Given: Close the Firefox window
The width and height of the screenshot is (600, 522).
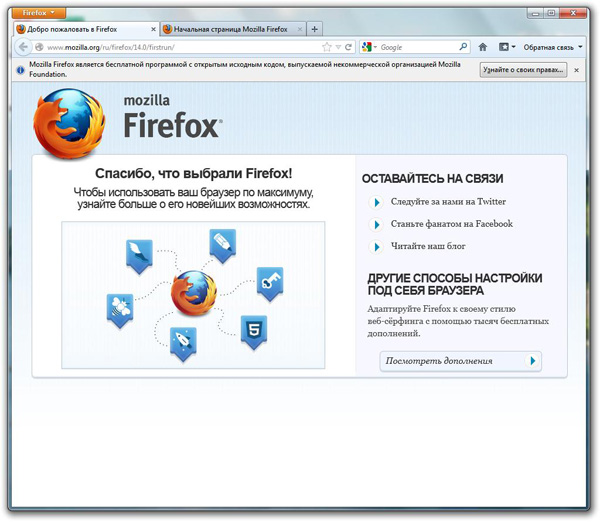Looking at the screenshot, I should pos(573,13).
